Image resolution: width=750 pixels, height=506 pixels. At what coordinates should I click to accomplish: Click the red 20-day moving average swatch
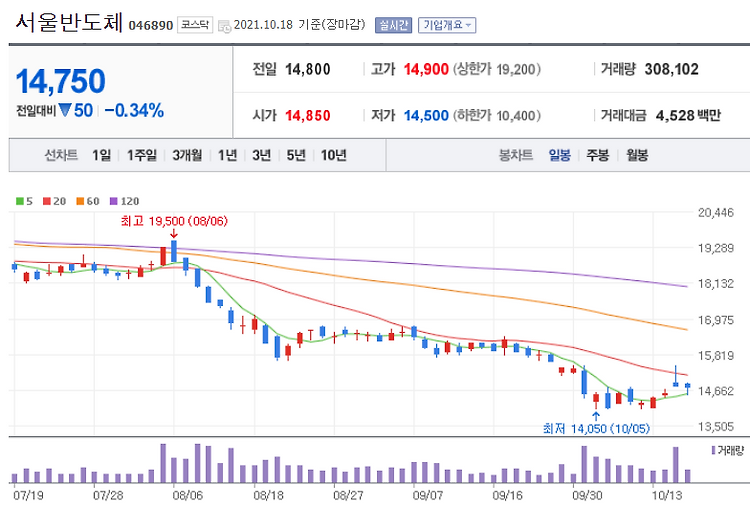pos(46,201)
